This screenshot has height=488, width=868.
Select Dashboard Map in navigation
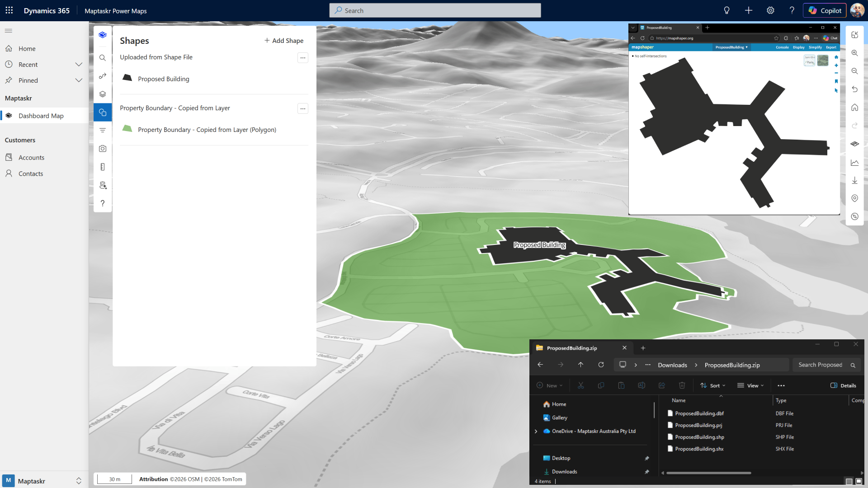pyautogui.click(x=41, y=116)
